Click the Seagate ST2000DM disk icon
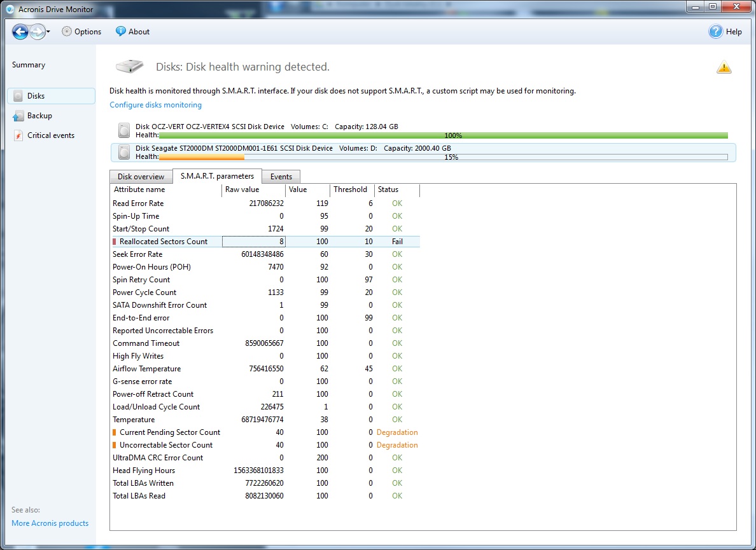 pyautogui.click(x=124, y=152)
